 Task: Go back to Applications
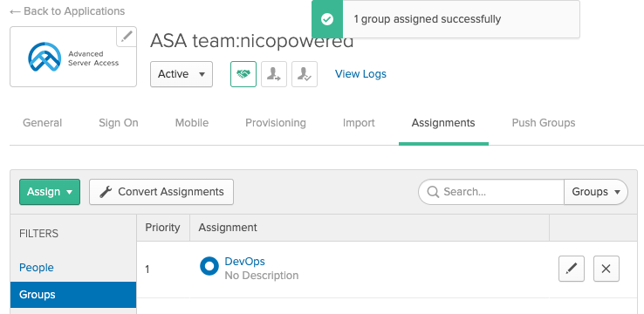click(x=67, y=11)
